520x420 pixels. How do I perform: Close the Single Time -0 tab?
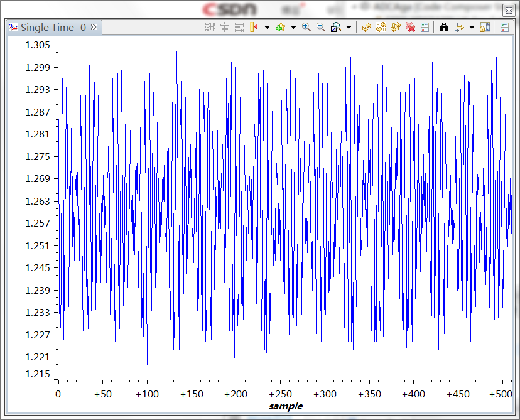pyautogui.click(x=94, y=27)
